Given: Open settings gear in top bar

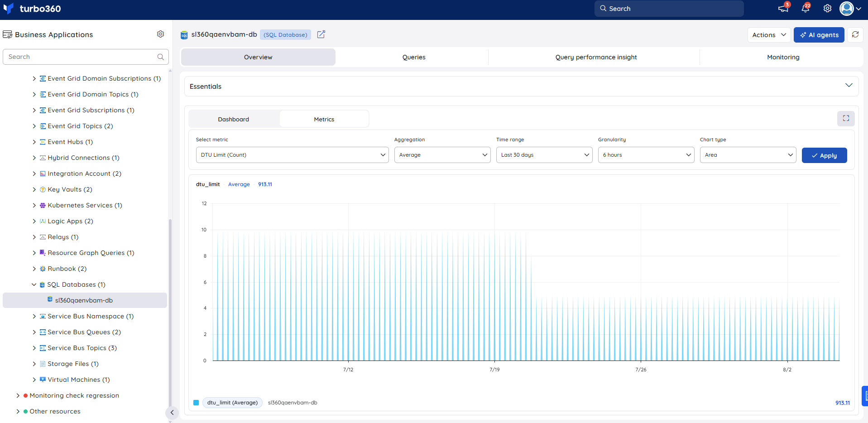Looking at the screenshot, I should pyautogui.click(x=827, y=9).
